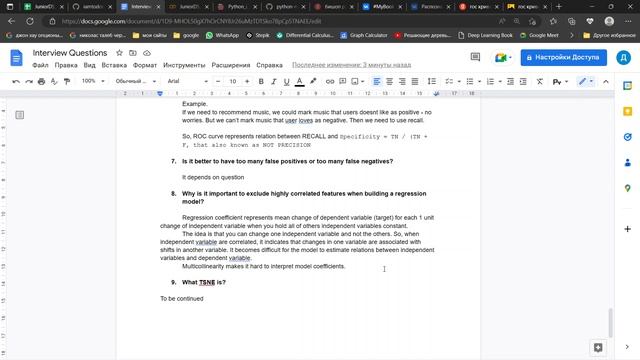Justify the text alignment
This screenshot has height=360, width=640.
(415, 82)
